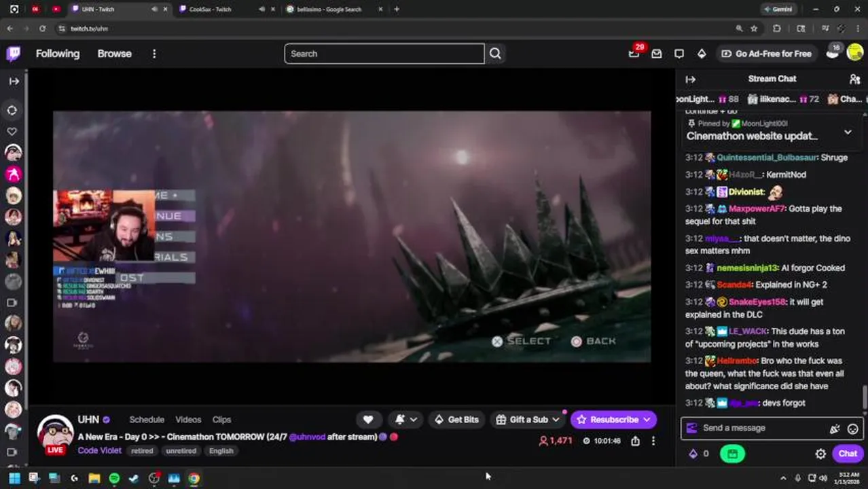Click username nemesisninja13 in chat

(x=746, y=268)
